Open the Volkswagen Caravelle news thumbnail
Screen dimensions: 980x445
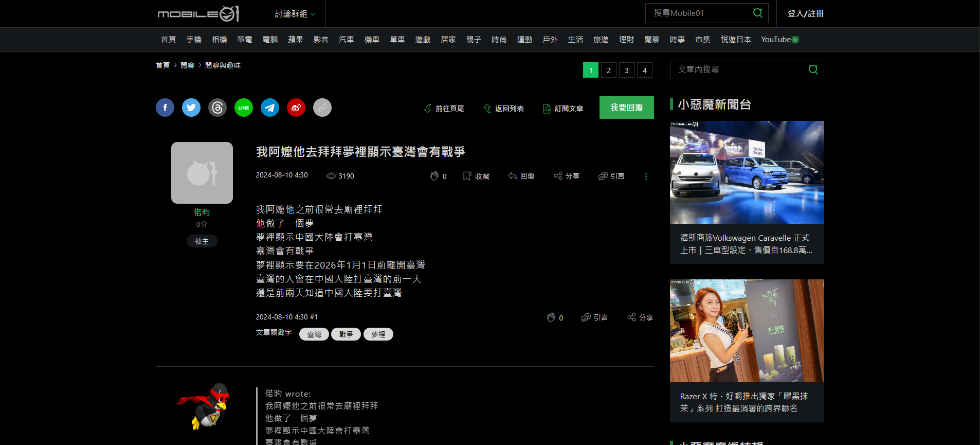pos(747,172)
